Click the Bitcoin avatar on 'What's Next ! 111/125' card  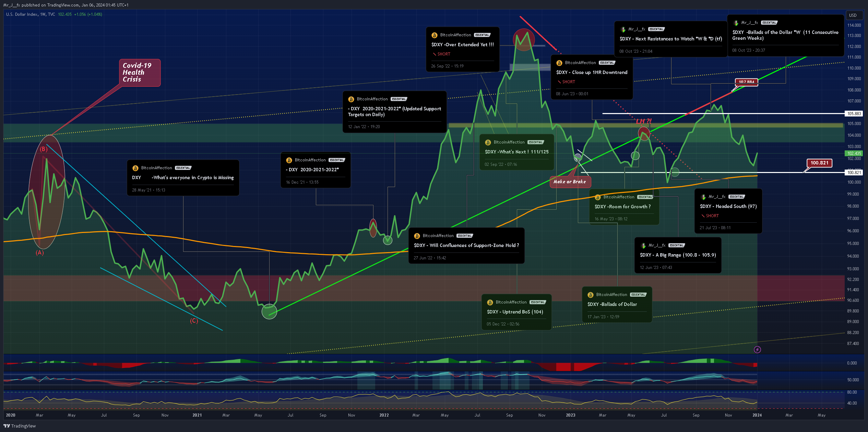[488, 143]
